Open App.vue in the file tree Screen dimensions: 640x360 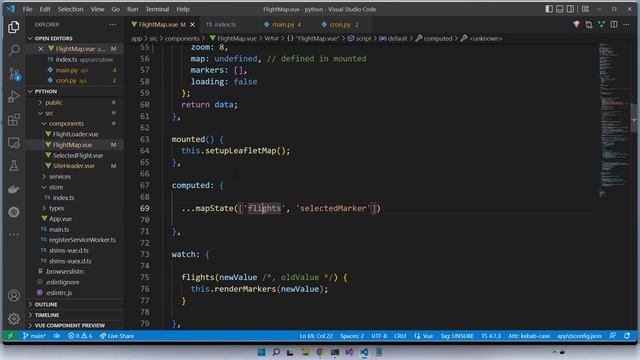[60, 219]
